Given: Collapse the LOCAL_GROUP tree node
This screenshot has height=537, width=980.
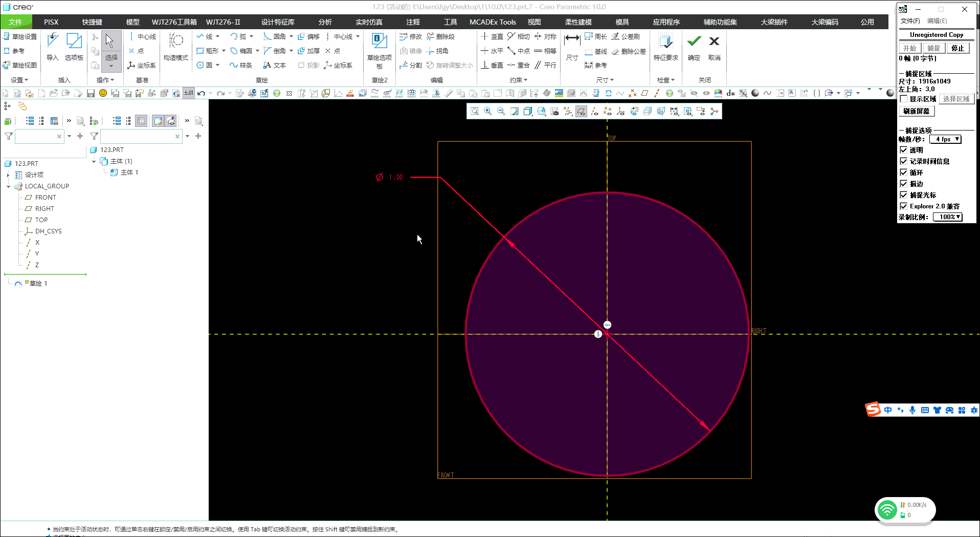Looking at the screenshot, I should point(8,186).
